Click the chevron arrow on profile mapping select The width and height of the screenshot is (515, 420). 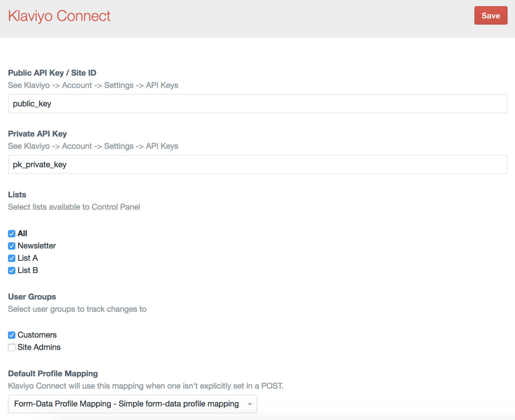250,404
